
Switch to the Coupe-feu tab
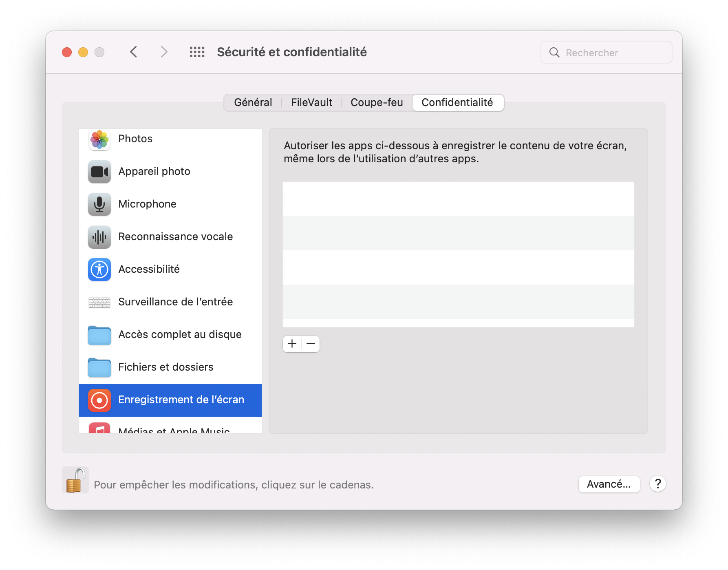pos(376,102)
